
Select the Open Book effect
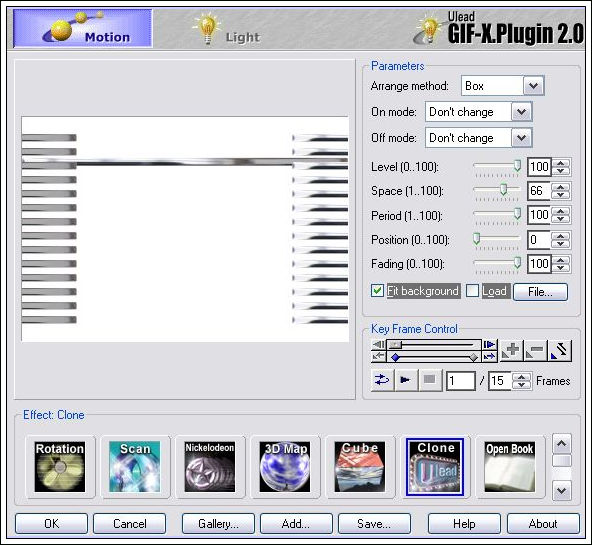(x=510, y=467)
